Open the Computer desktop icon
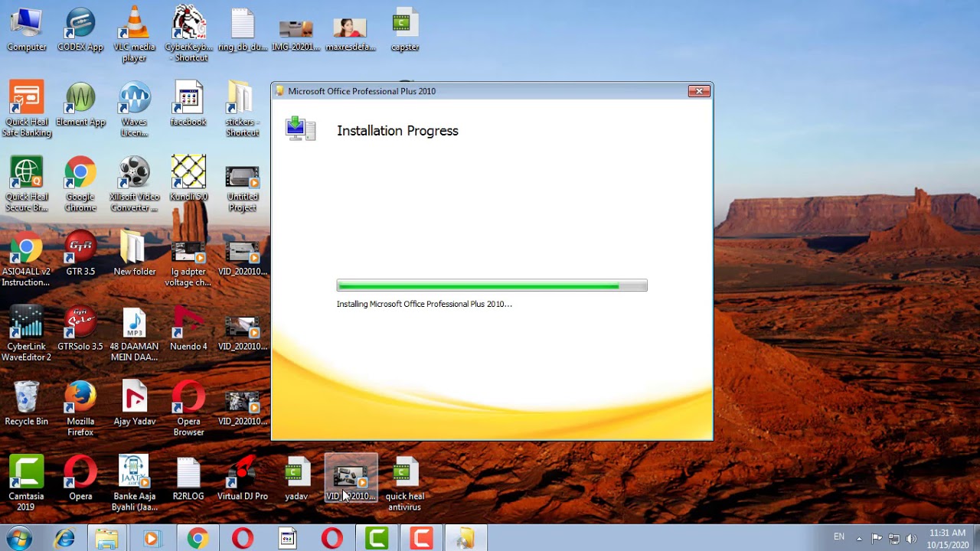Viewport: 980px width, 551px height. point(26,29)
